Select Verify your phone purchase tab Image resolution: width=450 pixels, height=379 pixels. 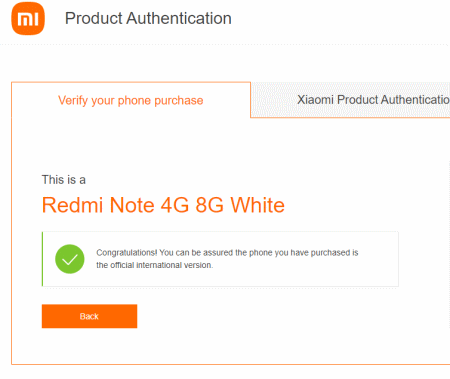click(131, 100)
